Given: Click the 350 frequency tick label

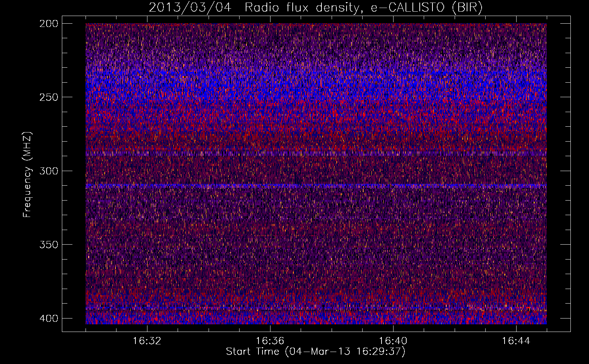Looking at the screenshot, I should click(48, 245).
